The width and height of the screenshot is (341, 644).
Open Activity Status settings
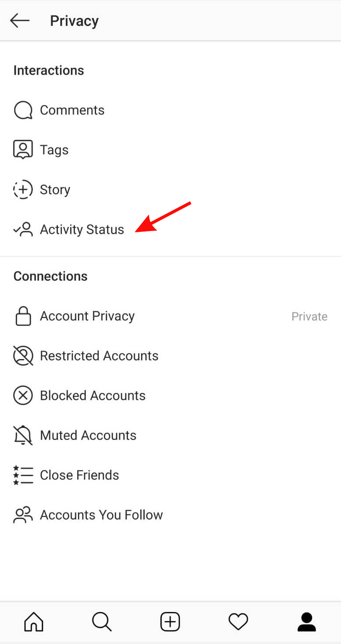click(82, 230)
